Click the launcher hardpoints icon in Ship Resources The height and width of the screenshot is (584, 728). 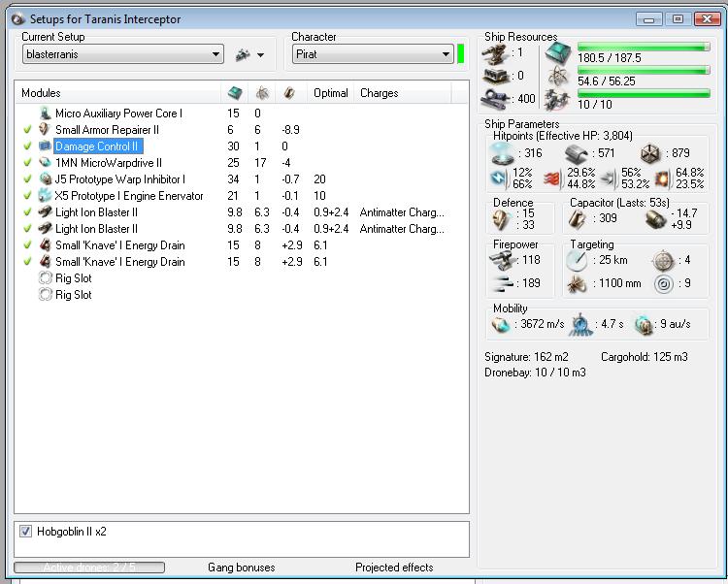[494, 76]
